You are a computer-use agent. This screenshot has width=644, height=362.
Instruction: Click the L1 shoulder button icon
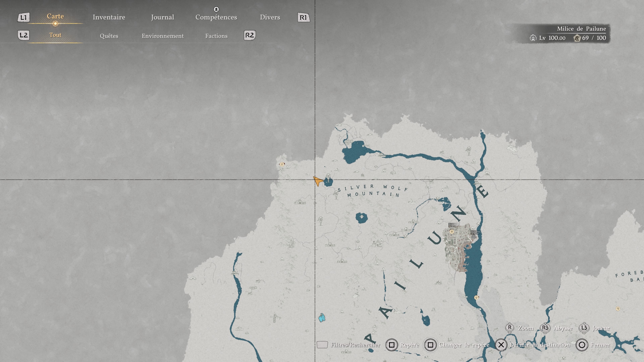point(23,17)
